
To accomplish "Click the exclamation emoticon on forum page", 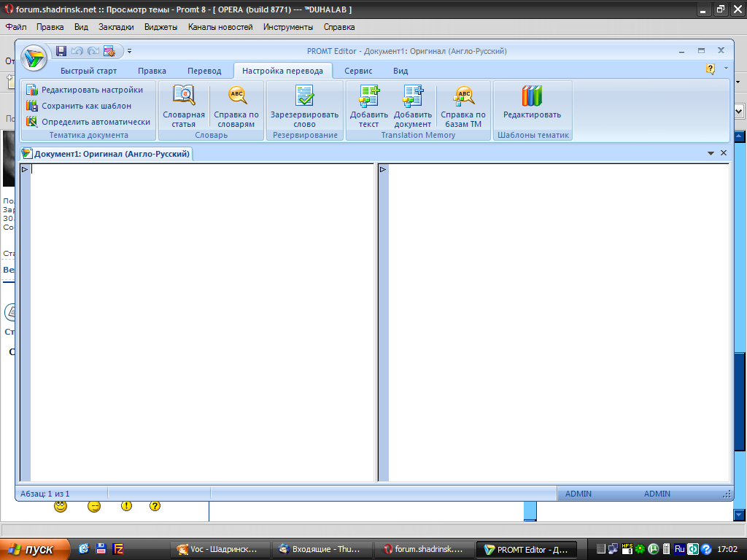I will (126, 506).
